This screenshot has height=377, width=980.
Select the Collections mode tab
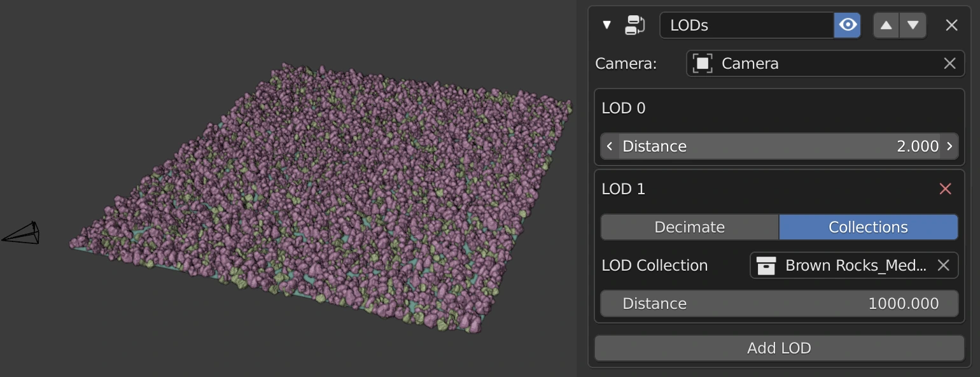click(868, 227)
